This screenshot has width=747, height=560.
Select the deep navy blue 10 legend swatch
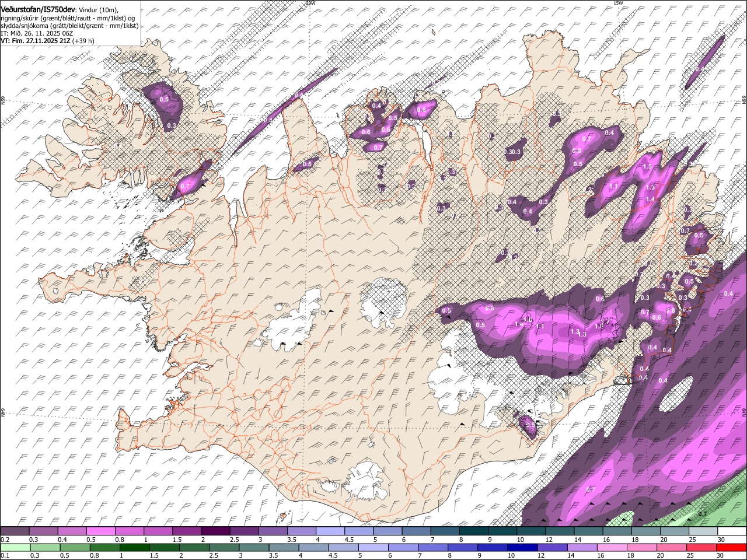tap(522, 547)
